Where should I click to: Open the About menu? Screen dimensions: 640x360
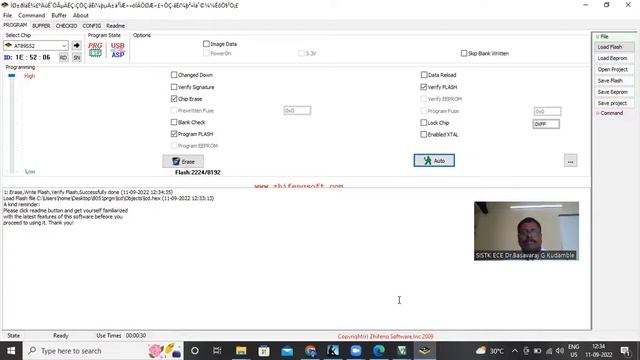tap(80, 16)
